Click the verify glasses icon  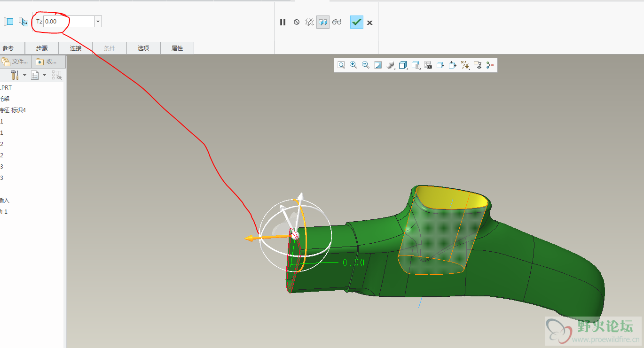pos(337,22)
